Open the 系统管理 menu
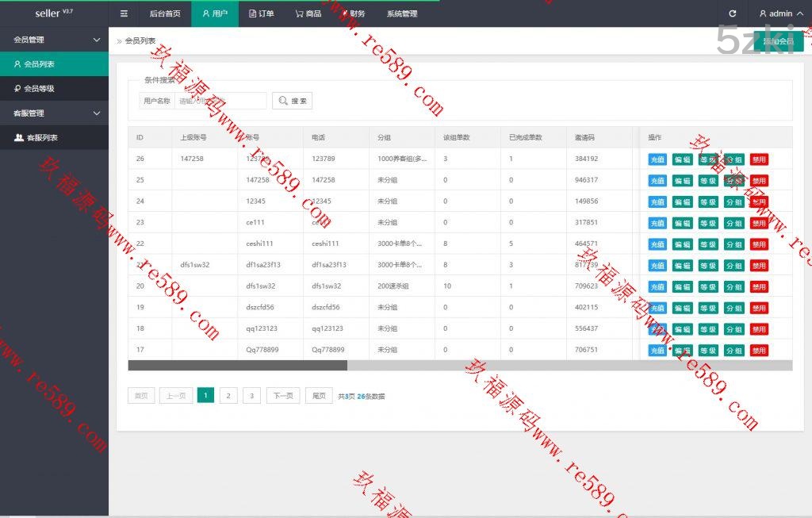The image size is (812, 518). [x=401, y=13]
